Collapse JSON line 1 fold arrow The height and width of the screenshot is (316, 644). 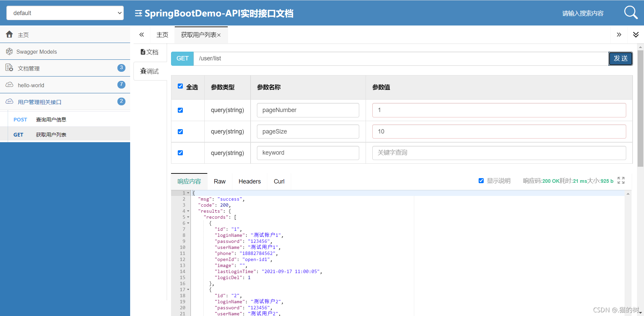click(188, 193)
